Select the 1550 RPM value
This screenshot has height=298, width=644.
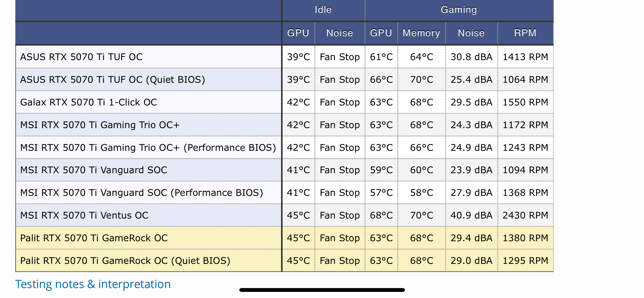tap(525, 102)
